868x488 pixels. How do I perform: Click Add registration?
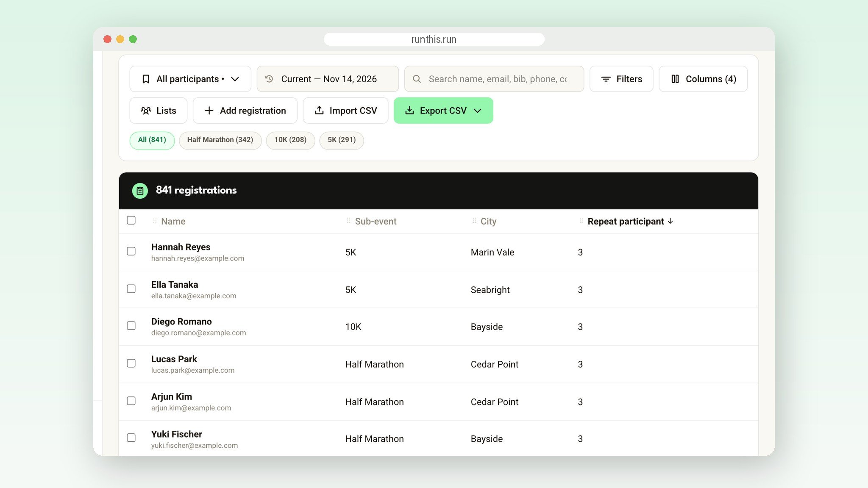pos(245,111)
